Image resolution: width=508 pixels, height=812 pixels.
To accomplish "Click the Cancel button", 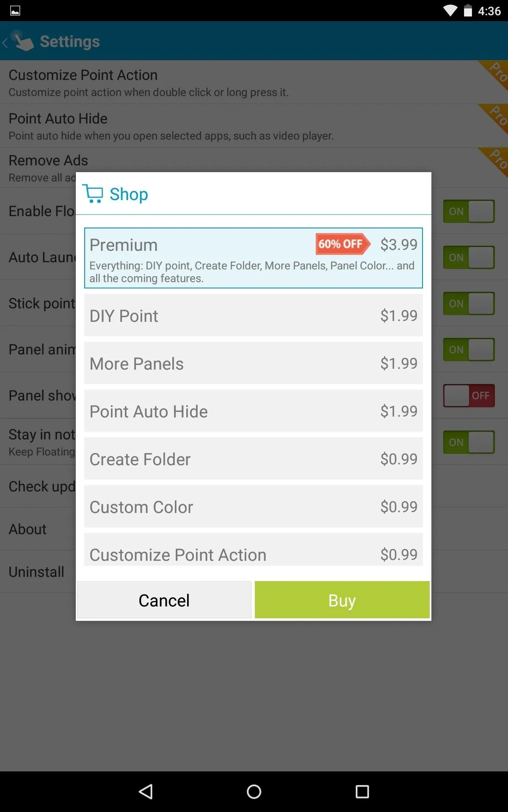I will coord(164,600).
